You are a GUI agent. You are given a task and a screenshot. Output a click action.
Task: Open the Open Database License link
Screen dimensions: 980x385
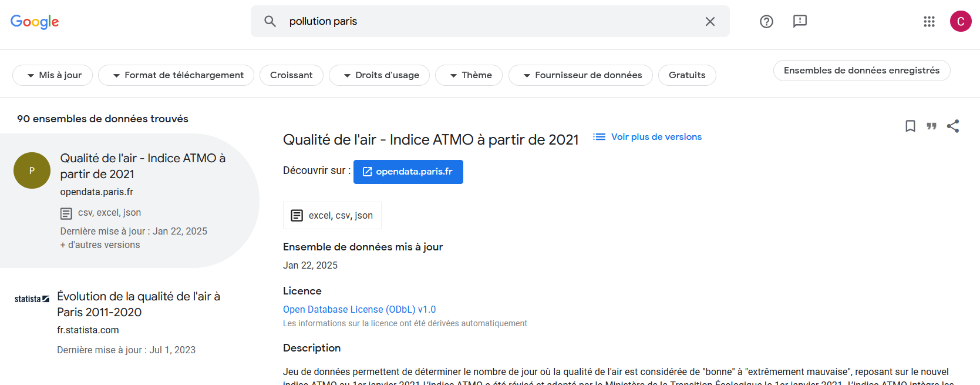[359, 310]
